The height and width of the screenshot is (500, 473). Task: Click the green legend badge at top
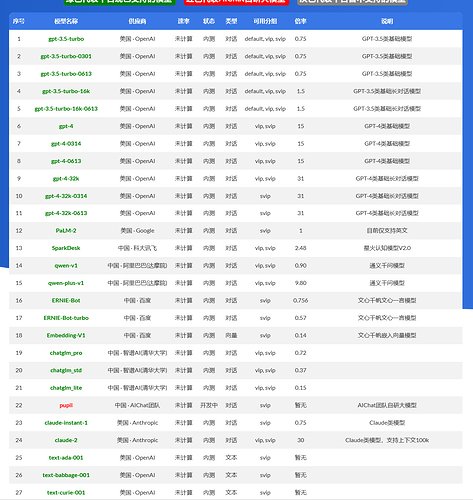tap(120, 2)
